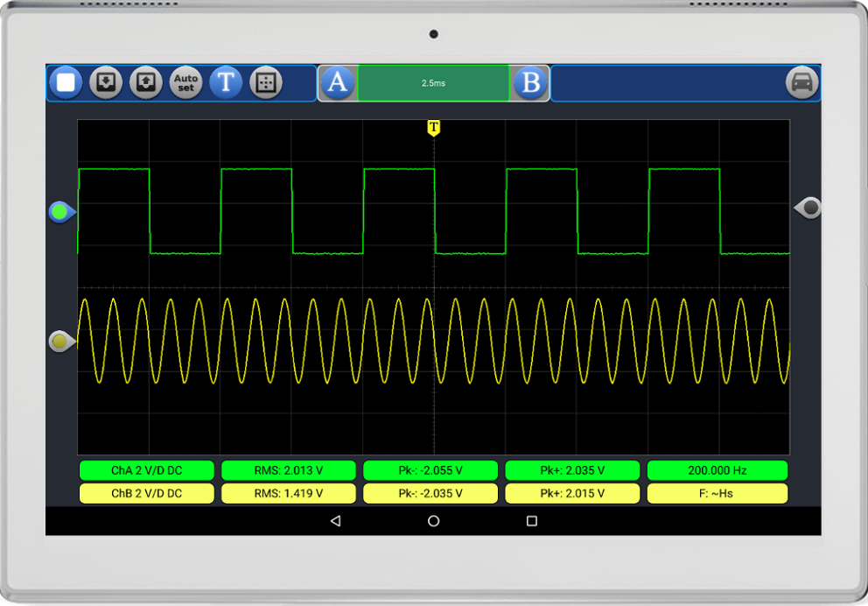
Task: Click the yellow T trigger position marker
Action: tap(433, 129)
